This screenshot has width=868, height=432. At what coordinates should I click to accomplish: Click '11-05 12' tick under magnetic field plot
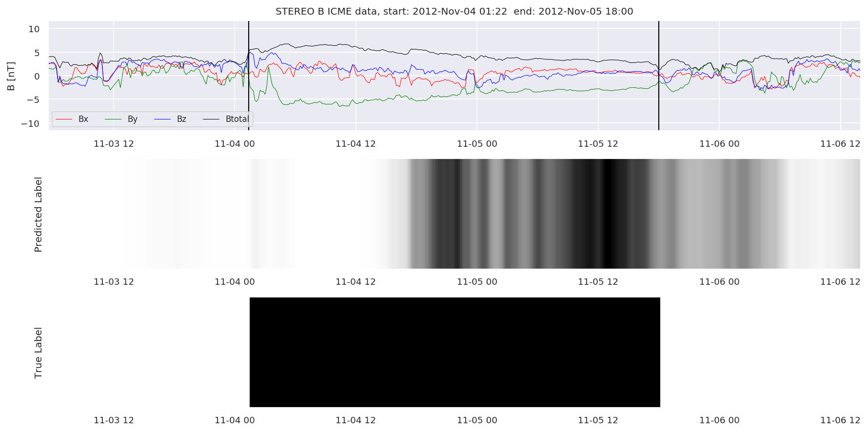click(x=598, y=144)
